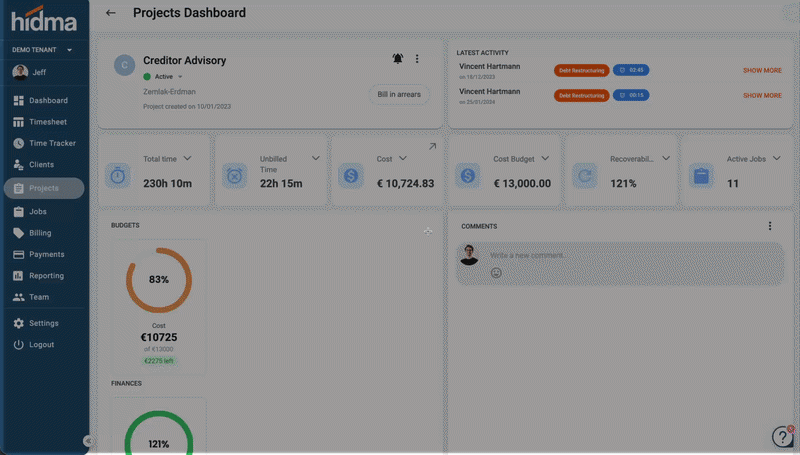Click the Write a new comment field
The width and height of the screenshot is (800, 455).
point(619,264)
